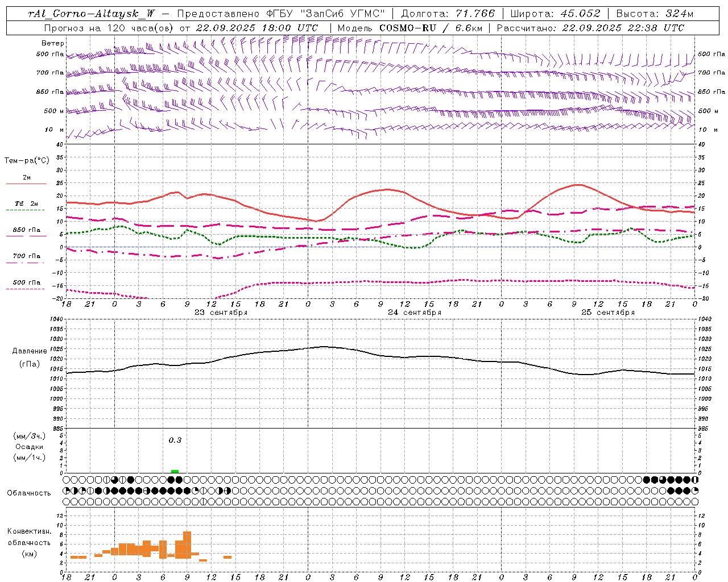Screen dimensions: 728x582
Task: Click the 0.3 precipitation amount value
Action: (x=175, y=440)
